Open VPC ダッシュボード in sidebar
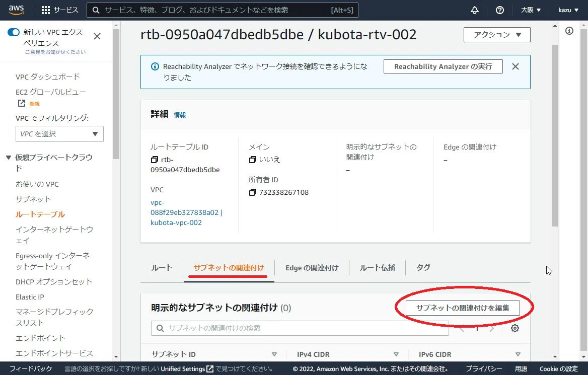Viewport: 588px width, 375px height. click(48, 77)
